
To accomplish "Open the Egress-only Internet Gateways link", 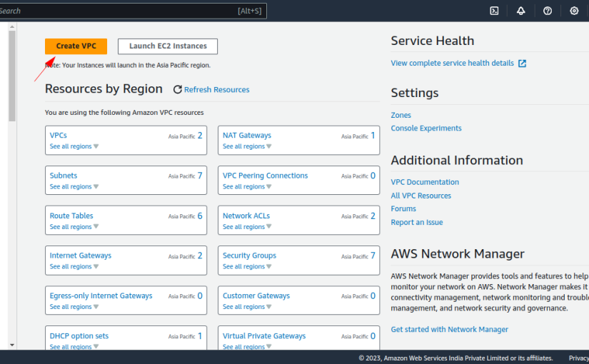I will click(x=101, y=295).
